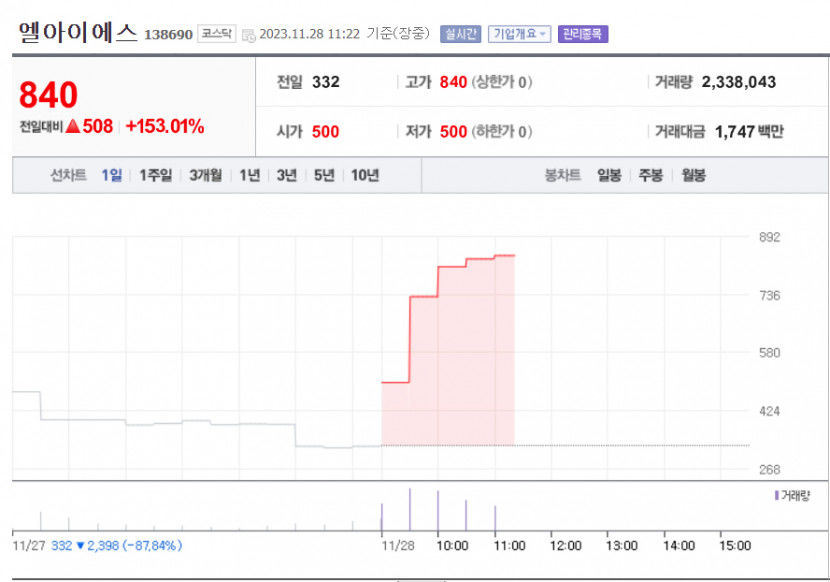Select the 5년 line chart tab
The image size is (830, 582).
(x=324, y=175)
